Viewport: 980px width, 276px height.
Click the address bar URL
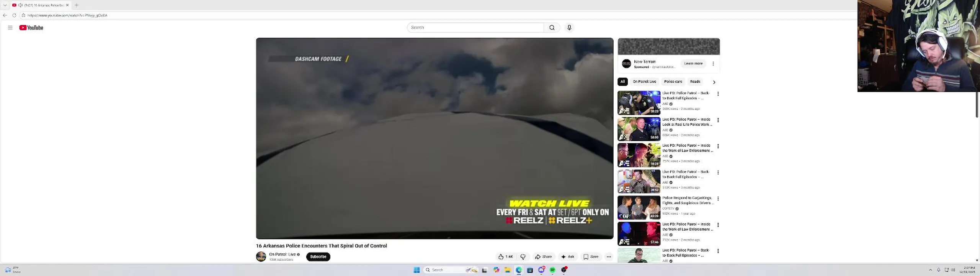tap(67, 15)
